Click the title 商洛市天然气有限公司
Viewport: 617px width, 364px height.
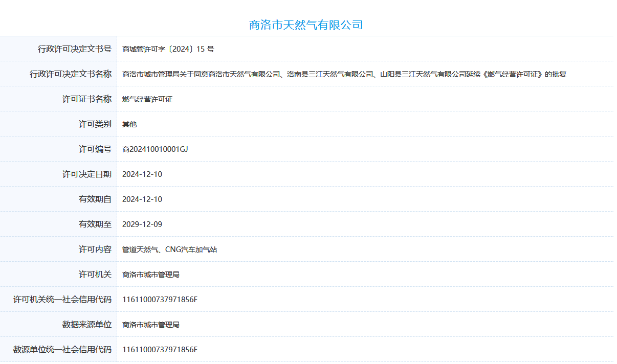(306, 25)
